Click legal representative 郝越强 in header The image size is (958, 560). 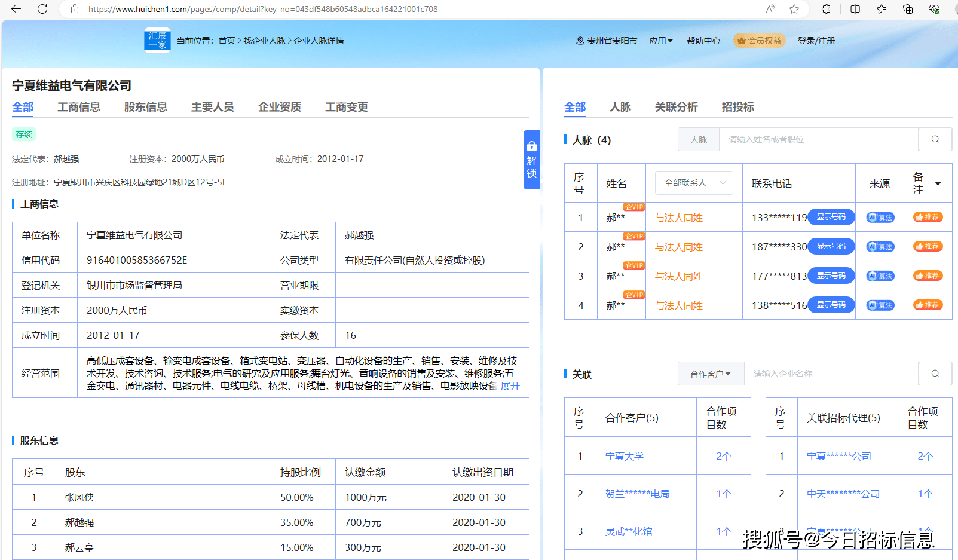[66, 159]
